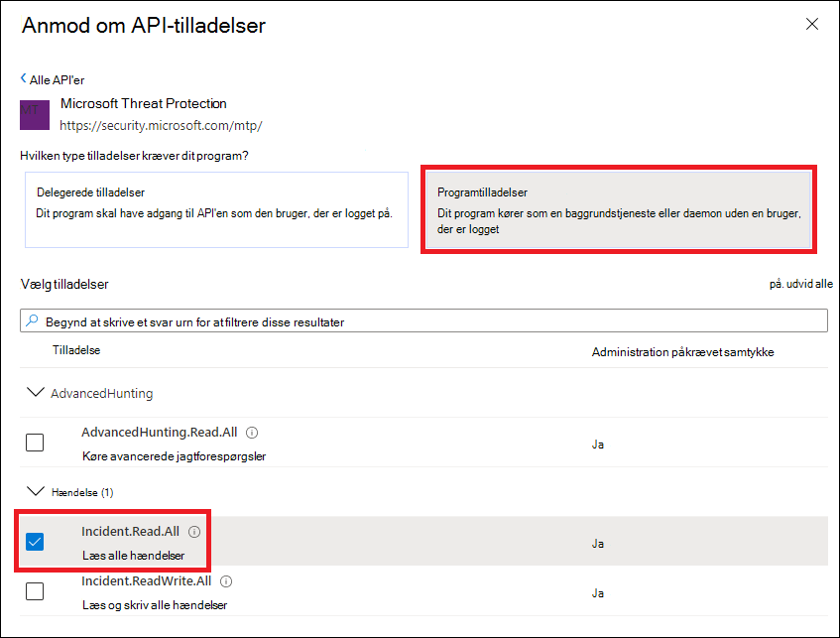
Task: Click the search magnifier icon in filter box
Action: coord(33,321)
